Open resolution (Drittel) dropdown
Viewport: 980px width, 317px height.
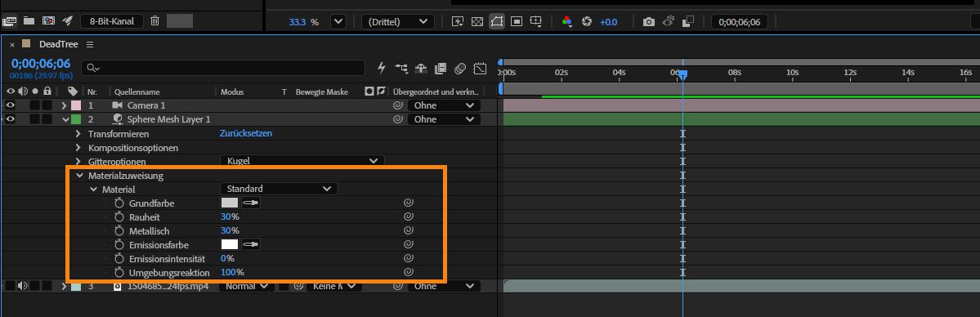(x=397, y=21)
